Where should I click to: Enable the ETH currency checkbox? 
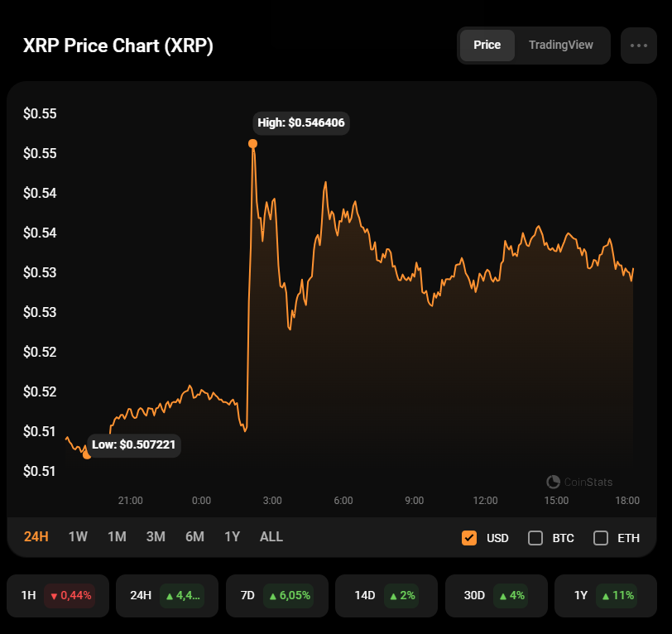click(x=601, y=537)
